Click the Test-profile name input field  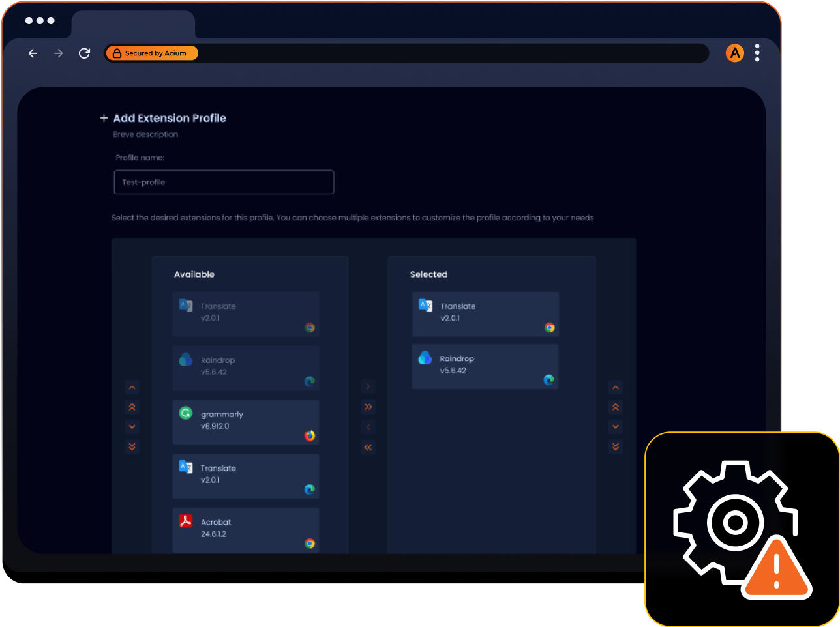pyautogui.click(x=224, y=182)
